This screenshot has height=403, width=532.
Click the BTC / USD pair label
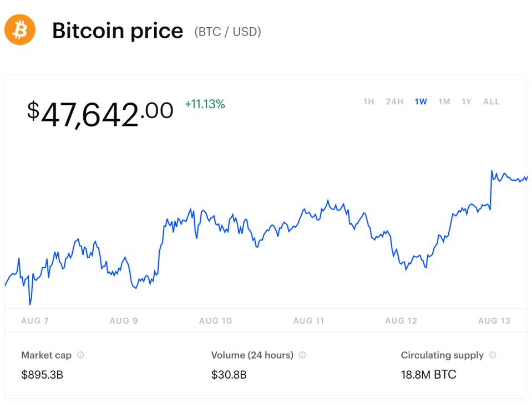point(227,32)
